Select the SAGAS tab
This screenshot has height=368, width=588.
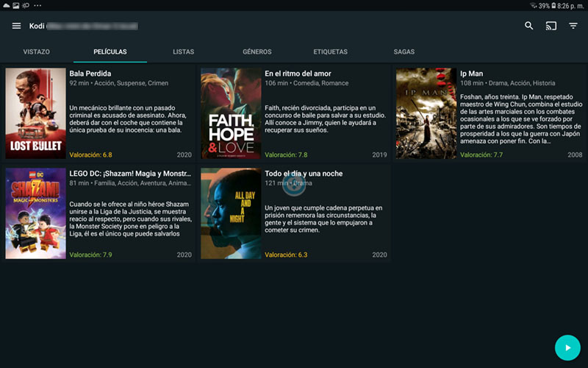tap(404, 52)
